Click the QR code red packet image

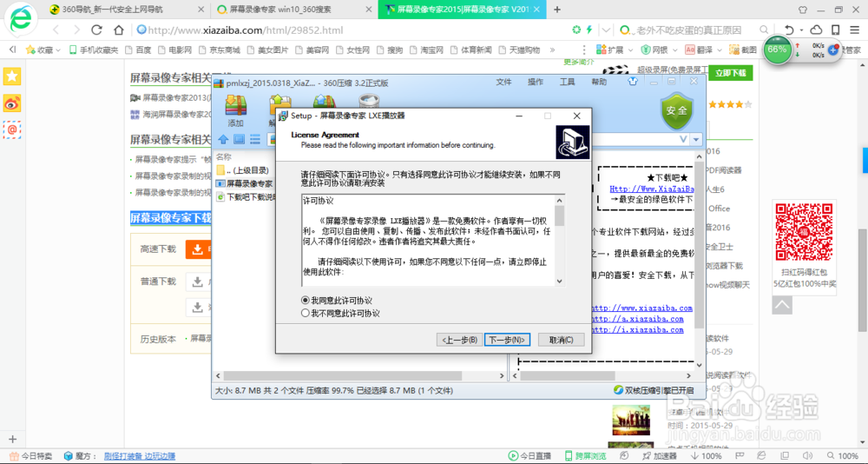pos(805,232)
